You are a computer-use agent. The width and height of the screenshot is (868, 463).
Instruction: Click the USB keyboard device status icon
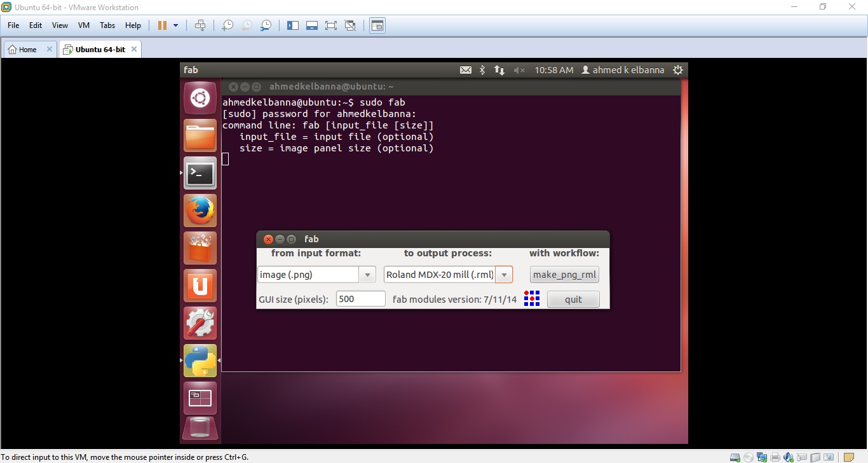coord(802,457)
